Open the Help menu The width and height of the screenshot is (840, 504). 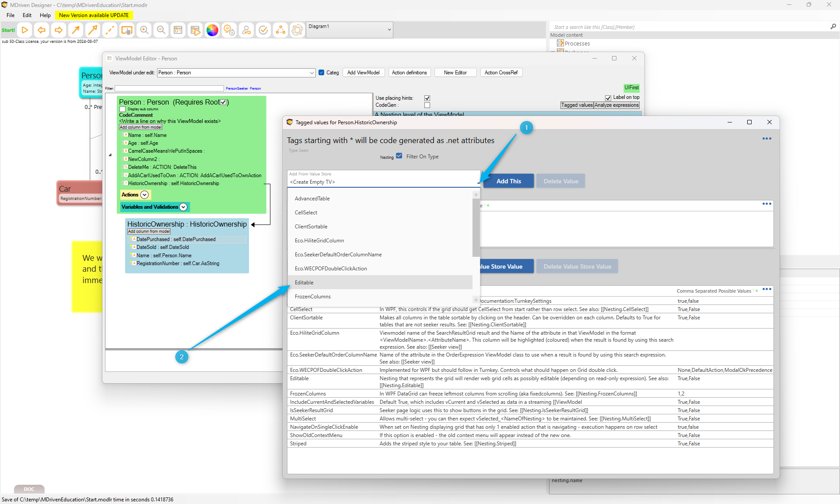[x=45, y=15]
